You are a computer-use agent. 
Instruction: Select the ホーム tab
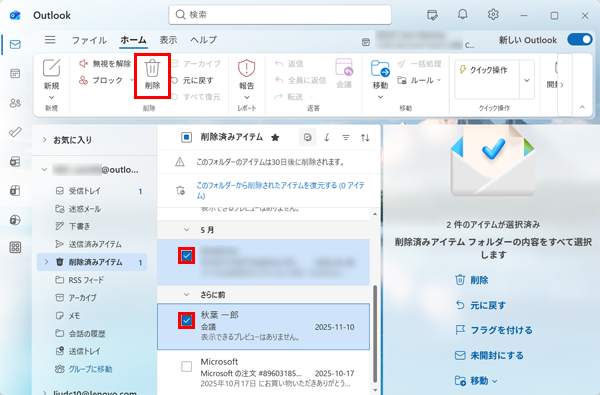pos(133,40)
